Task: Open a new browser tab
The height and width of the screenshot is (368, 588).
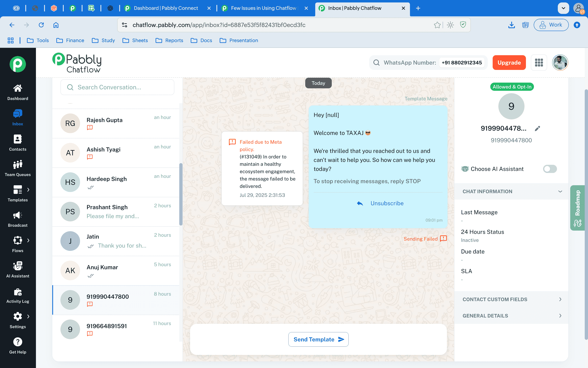Action: [418, 8]
